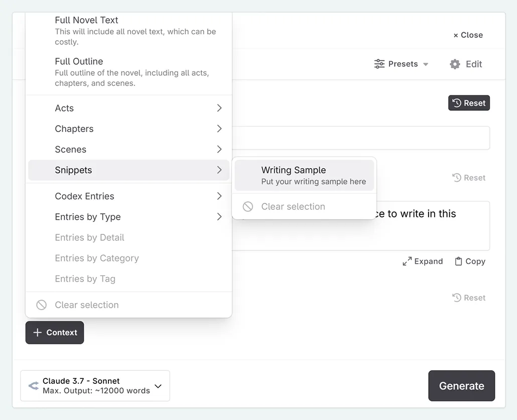Click the Reset button with clock icon
The height and width of the screenshot is (420, 517).
tap(469, 102)
